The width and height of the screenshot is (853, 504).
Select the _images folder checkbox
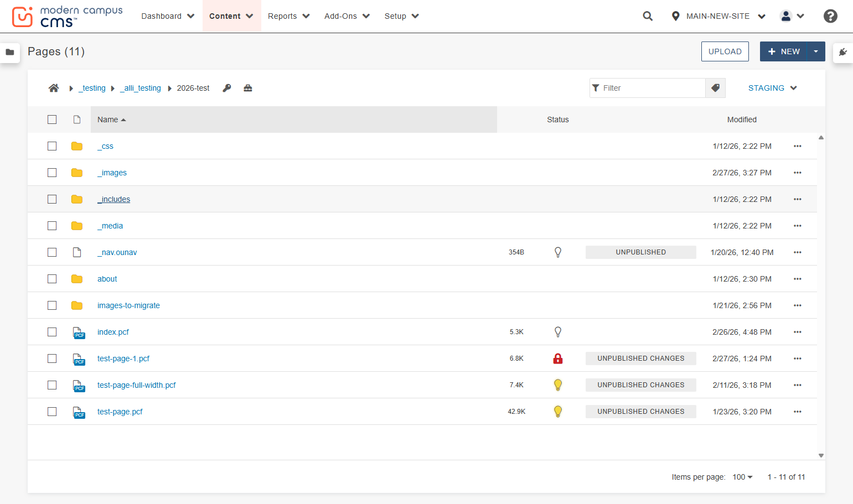52,173
